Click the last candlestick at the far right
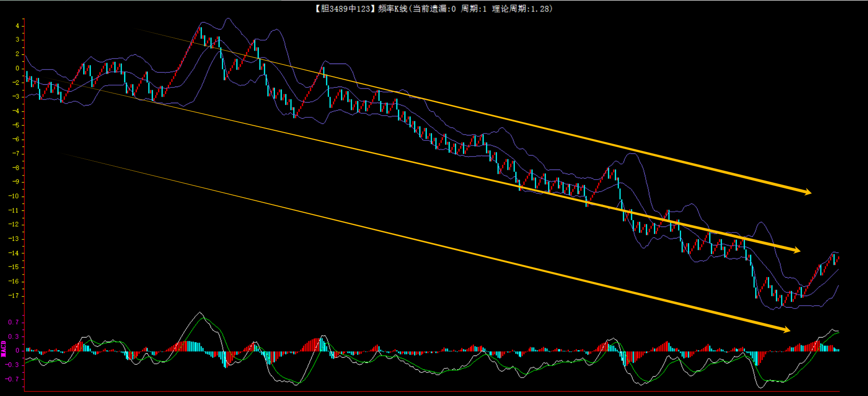 click(x=838, y=258)
